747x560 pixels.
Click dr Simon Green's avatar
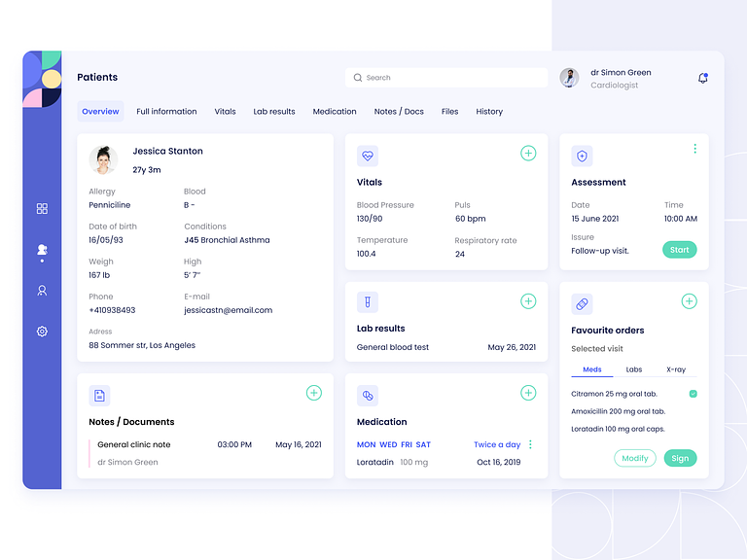(569, 78)
